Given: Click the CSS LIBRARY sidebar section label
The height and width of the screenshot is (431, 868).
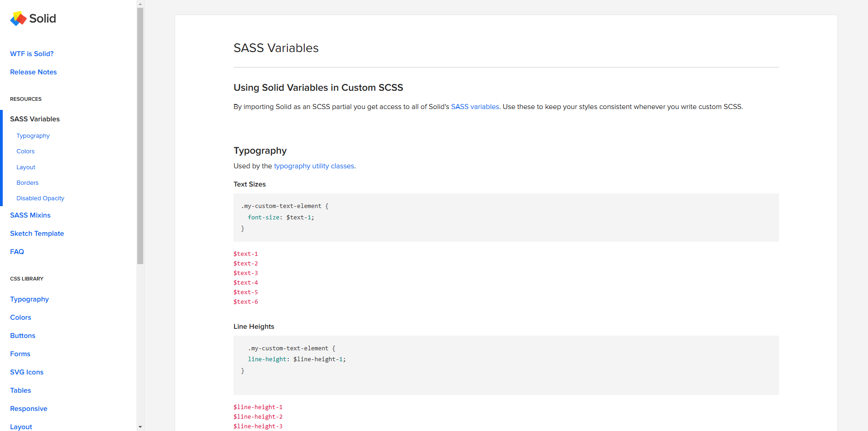Looking at the screenshot, I should [26, 279].
